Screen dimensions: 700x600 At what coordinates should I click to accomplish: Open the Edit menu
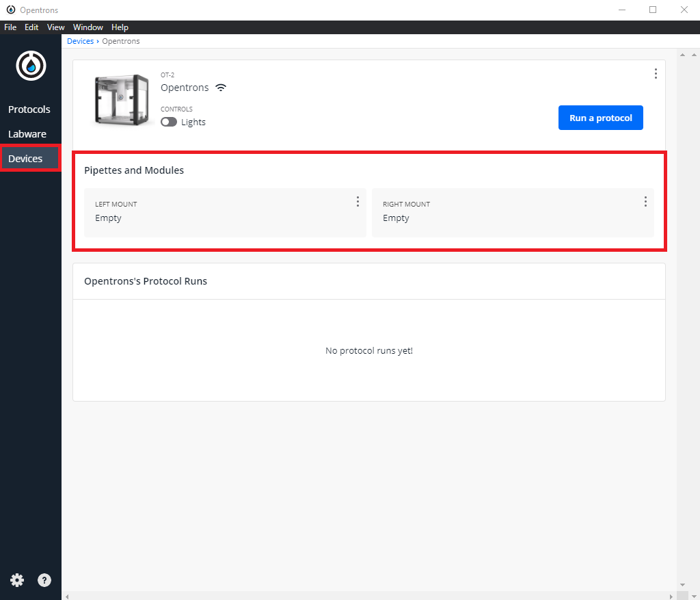point(31,27)
